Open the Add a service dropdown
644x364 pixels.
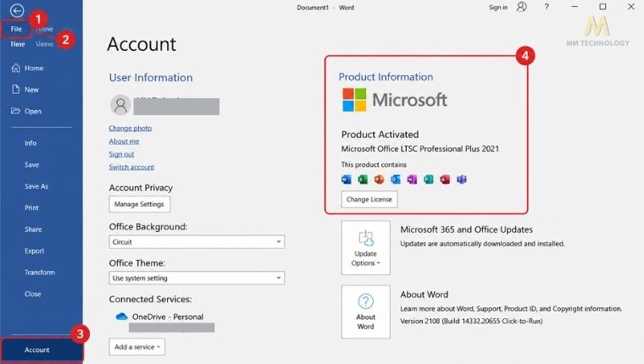[136, 347]
